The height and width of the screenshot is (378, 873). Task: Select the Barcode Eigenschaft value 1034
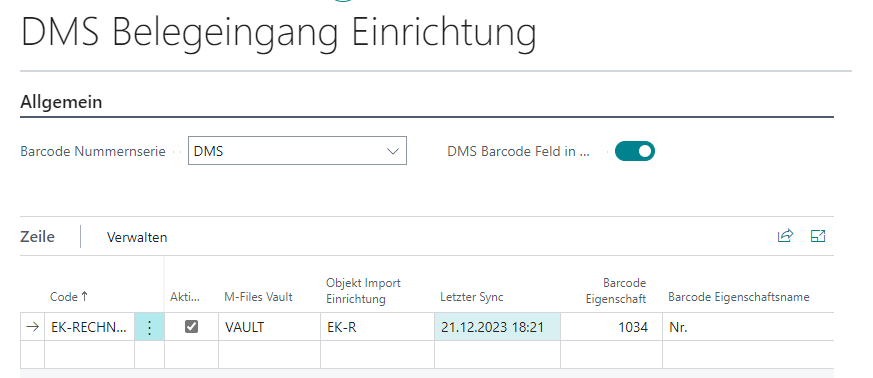coord(611,327)
